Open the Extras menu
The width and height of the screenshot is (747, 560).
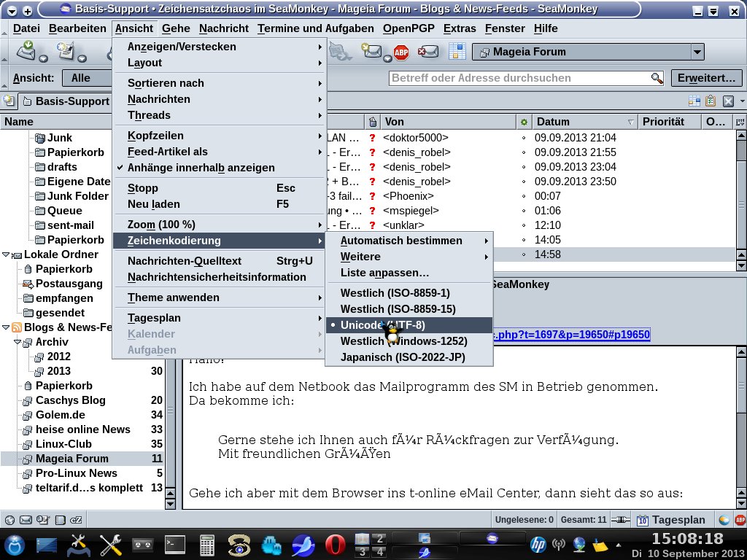[460, 28]
